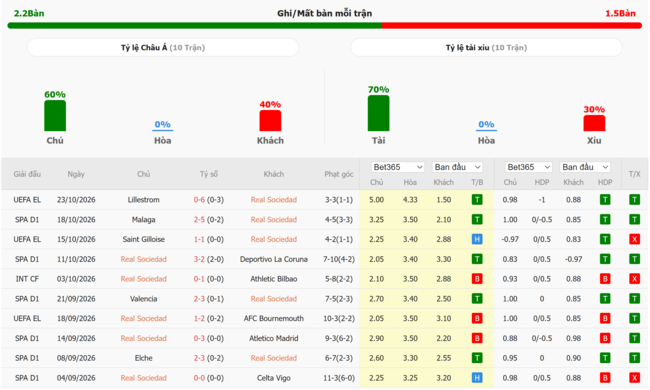The image size is (650, 390).
Task: Click corner stat 7-10(4-2)
Action: tap(339, 259)
